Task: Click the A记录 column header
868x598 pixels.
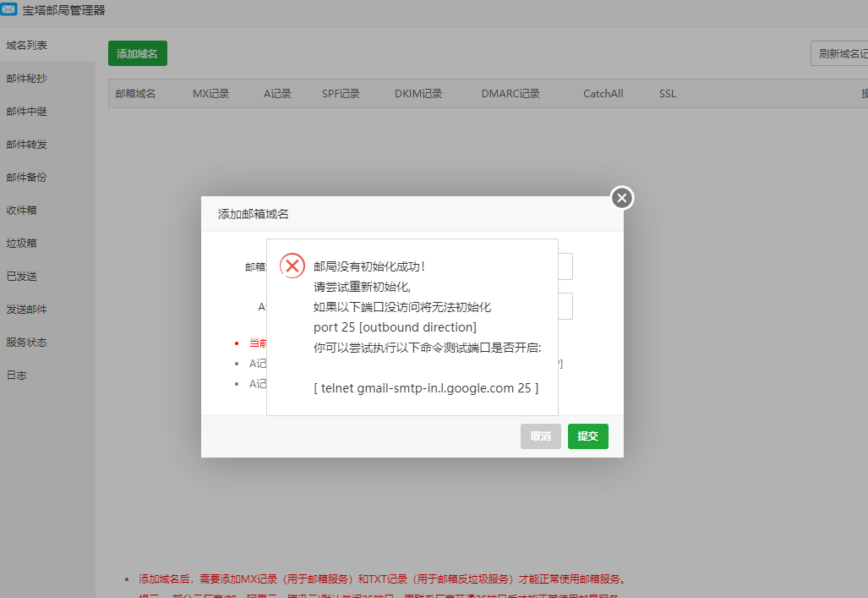Action: [277, 94]
